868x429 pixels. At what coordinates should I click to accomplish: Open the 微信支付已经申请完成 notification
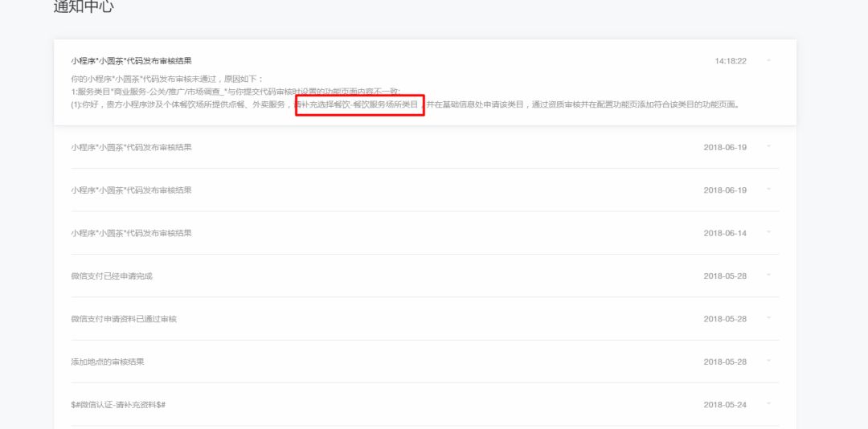(x=111, y=276)
